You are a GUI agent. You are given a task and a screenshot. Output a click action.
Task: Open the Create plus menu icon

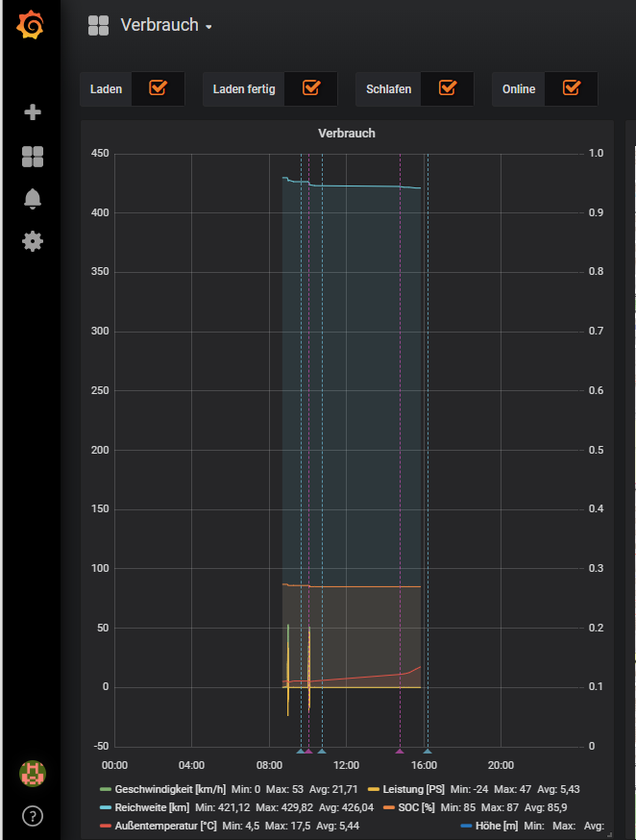[x=33, y=112]
